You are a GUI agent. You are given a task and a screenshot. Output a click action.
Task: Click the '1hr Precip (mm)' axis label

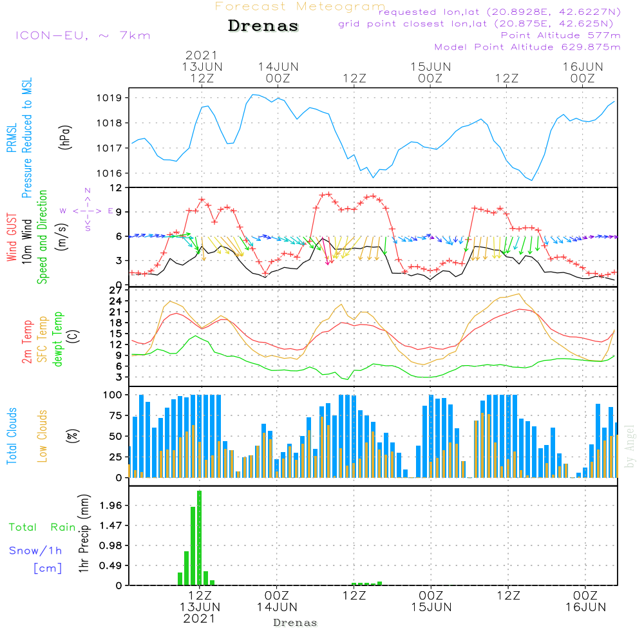[84, 533]
